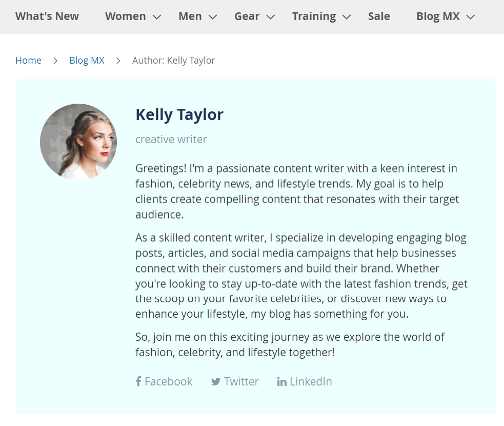Image resolution: width=504 pixels, height=426 pixels.
Task: Click the breadcrumb arrow after Blog MX
Action: coord(118,60)
